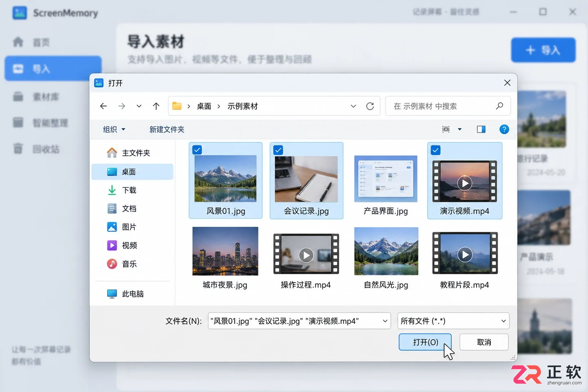
Task: Select the 自然风光.jpg thumbnail
Action: [x=386, y=251]
